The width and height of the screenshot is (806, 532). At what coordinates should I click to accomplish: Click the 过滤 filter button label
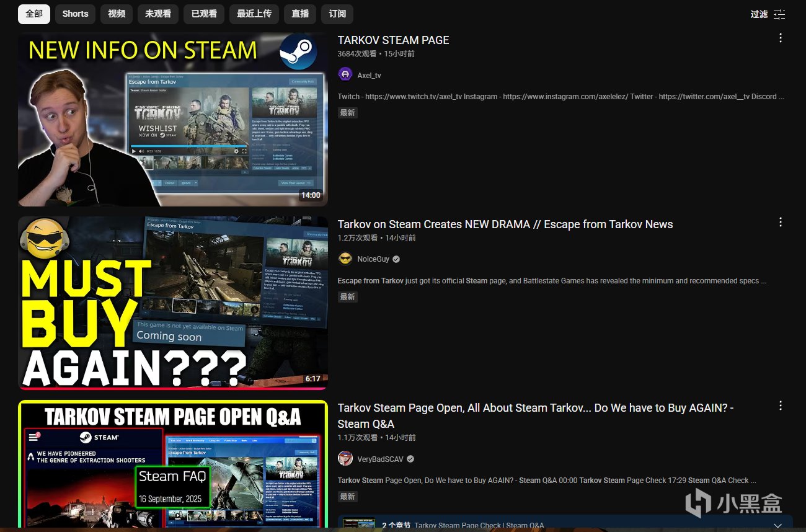click(x=759, y=14)
